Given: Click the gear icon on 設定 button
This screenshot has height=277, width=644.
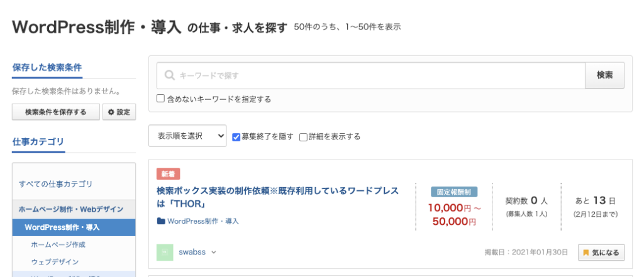Looking at the screenshot, I should click(111, 112).
